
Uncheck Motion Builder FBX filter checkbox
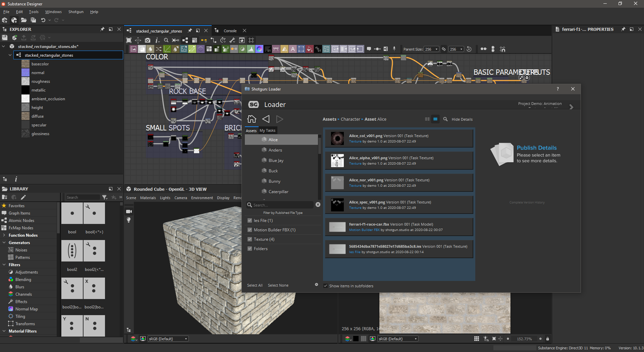(x=250, y=230)
